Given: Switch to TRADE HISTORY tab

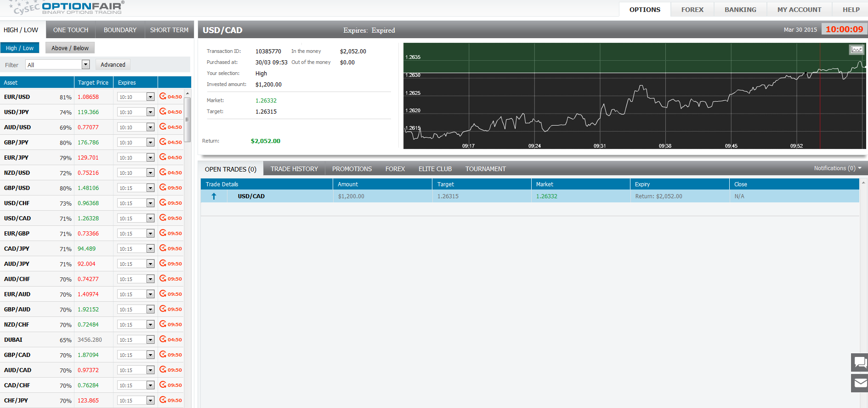Looking at the screenshot, I should pyautogui.click(x=294, y=169).
